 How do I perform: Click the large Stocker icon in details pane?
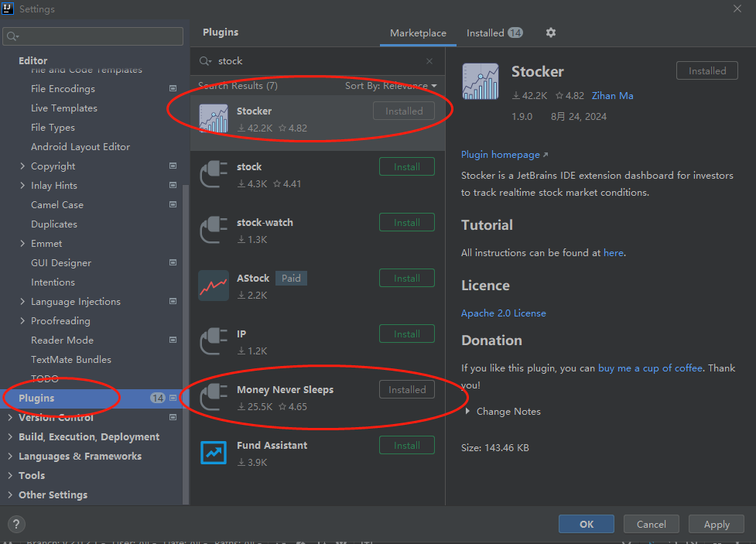pyautogui.click(x=481, y=81)
